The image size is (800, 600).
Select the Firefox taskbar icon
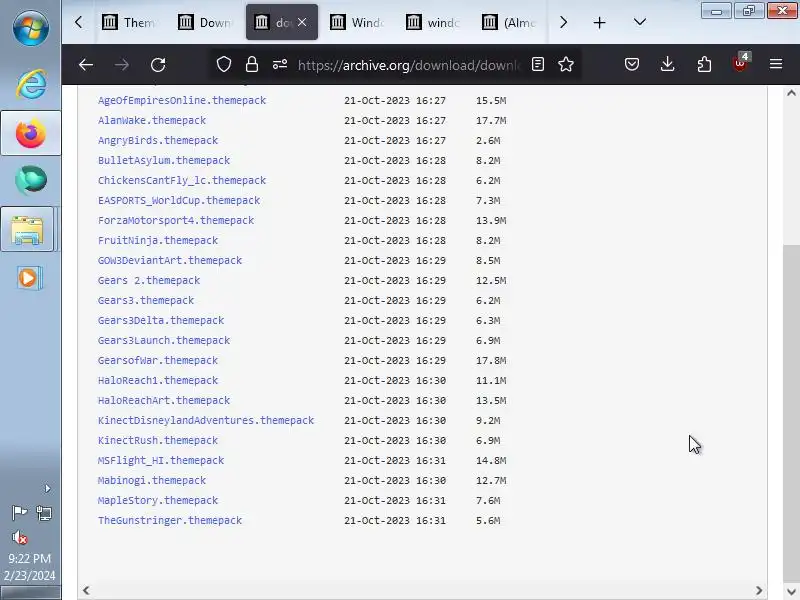[31, 133]
